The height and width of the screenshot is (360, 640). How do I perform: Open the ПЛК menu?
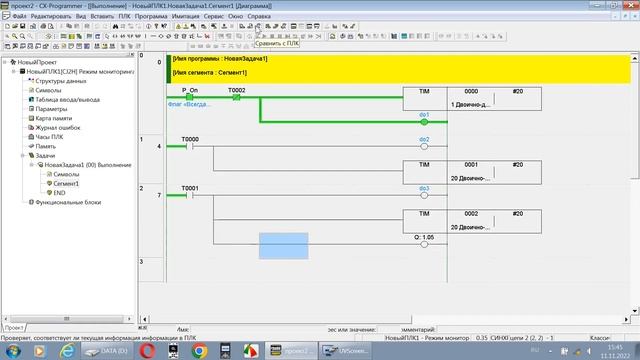124,16
